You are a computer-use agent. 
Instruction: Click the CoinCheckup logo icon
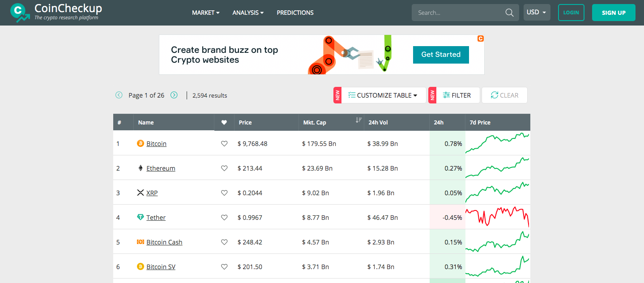(20, 13)
